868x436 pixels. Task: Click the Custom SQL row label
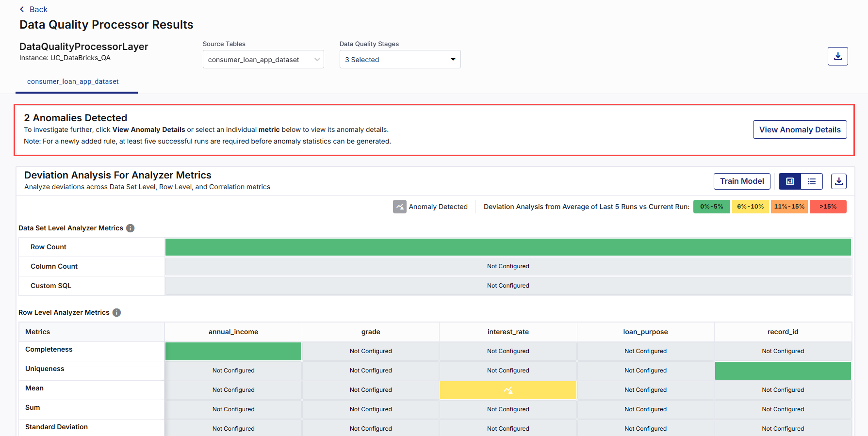pos(51,286)
